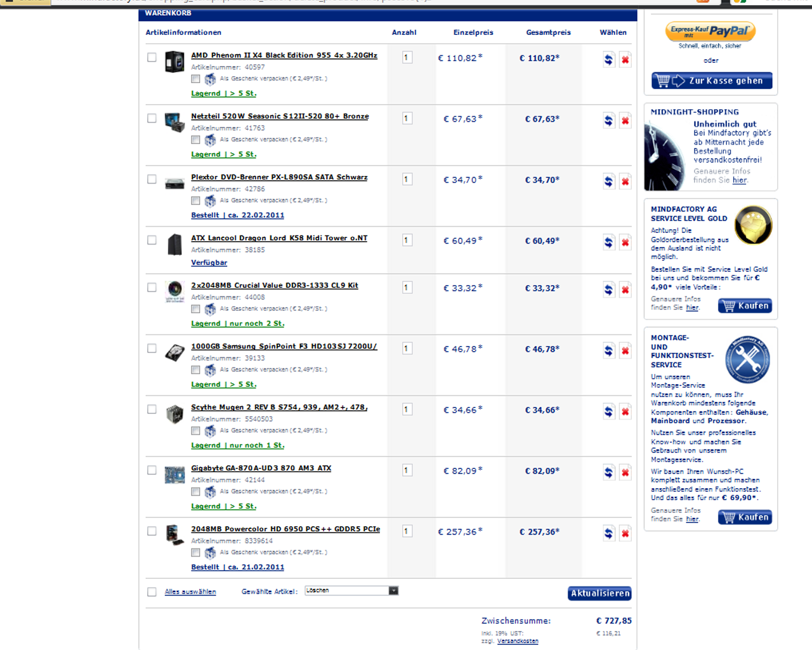This screenshot has height=650, width=812.
Task: Delete the AMD Phenom II X4 item
Action: click(x=625, y=60)
